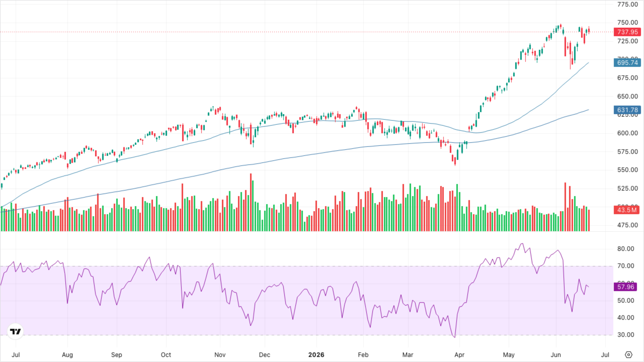Click the 750.00 price axis label
Viewport: 644px width, 362px height.
click(x=627, y=23)
